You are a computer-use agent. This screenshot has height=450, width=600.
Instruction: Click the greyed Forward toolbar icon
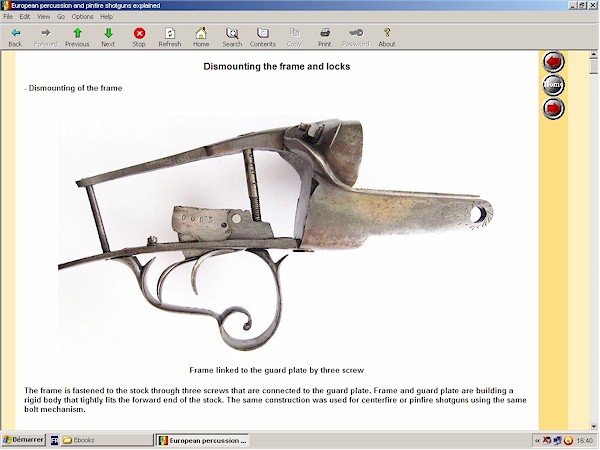[46, 37]
